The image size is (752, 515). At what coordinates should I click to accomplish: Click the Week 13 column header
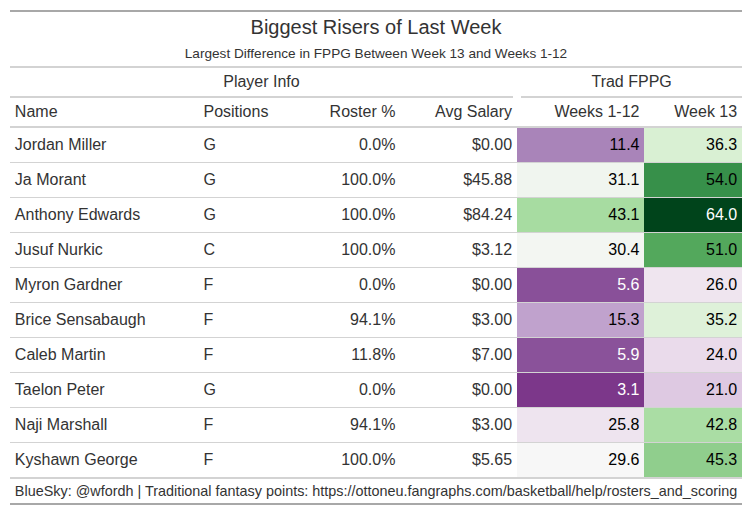pyautogui.click(x=705, y=112)
